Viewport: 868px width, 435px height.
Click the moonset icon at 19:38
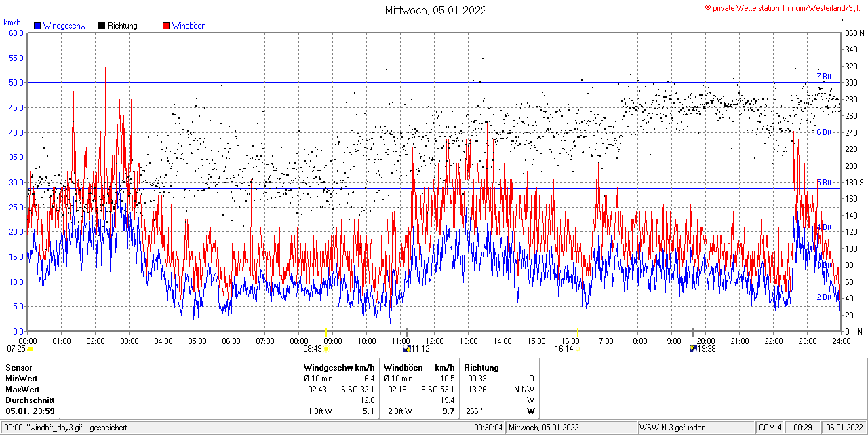(x=694, y=349)
